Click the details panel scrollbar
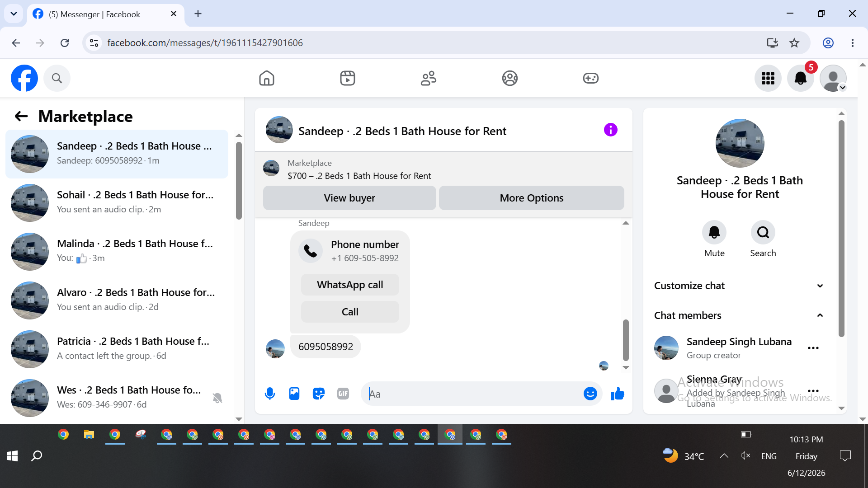Image resolution: width=868 pixels, height=488 pixels. (841, 228)
